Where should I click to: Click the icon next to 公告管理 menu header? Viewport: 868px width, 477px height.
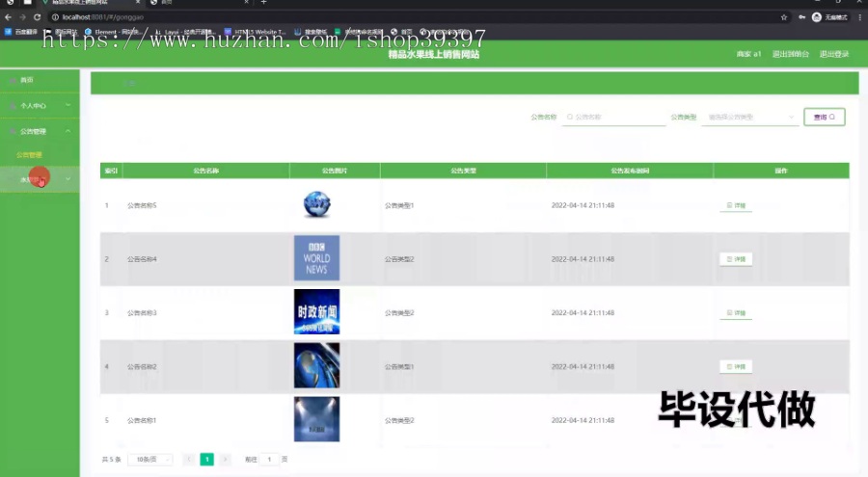pos(13,131)
